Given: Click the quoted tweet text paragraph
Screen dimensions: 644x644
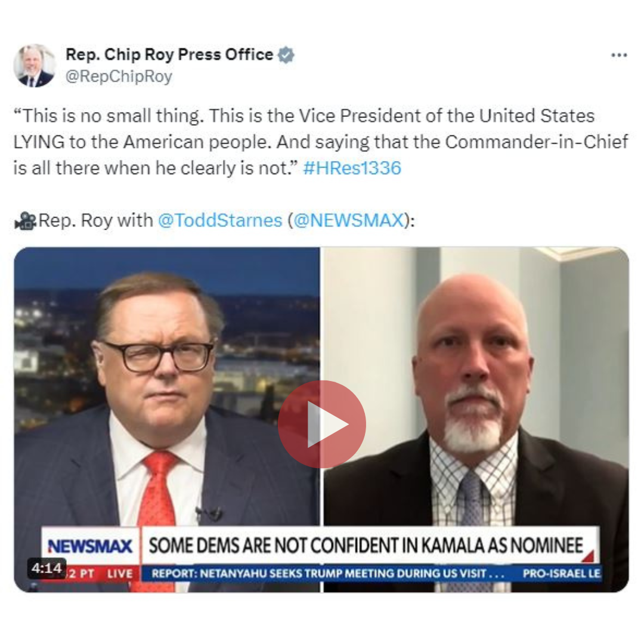Looking at the screenshot, I should tap(321, 142).
